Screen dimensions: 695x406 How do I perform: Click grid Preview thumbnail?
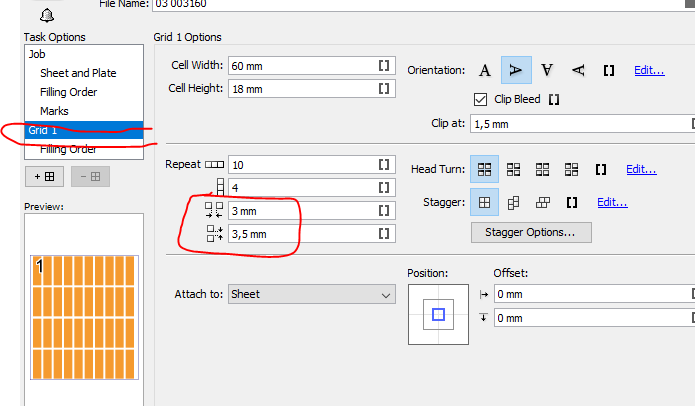pyautogui.click(x=84, y=317)
